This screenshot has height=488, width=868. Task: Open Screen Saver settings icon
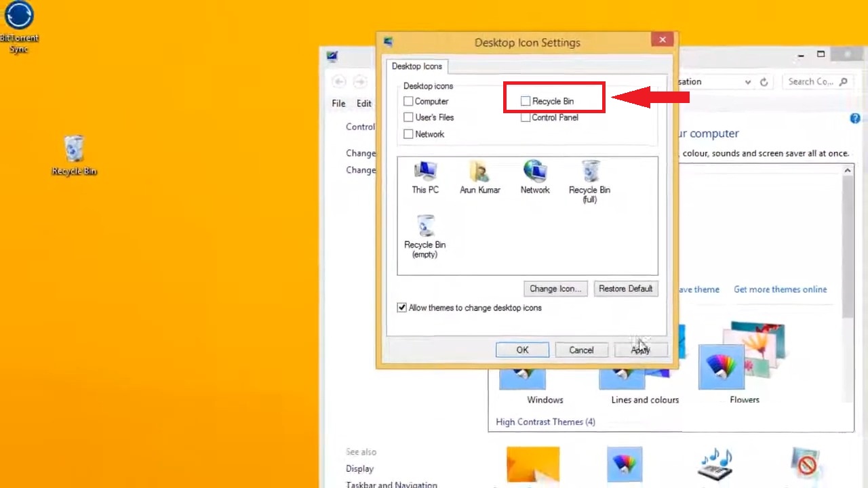click(806, 465)
